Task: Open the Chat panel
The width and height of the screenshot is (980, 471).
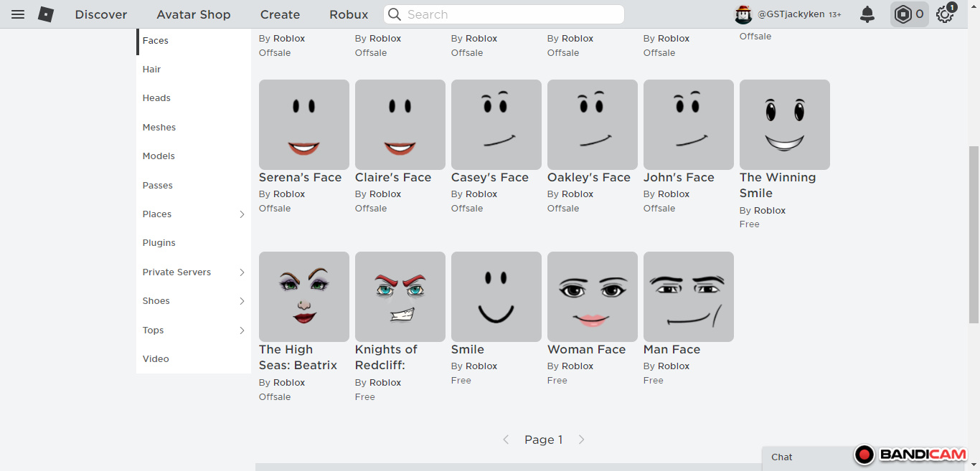Action: click(782, 457)
